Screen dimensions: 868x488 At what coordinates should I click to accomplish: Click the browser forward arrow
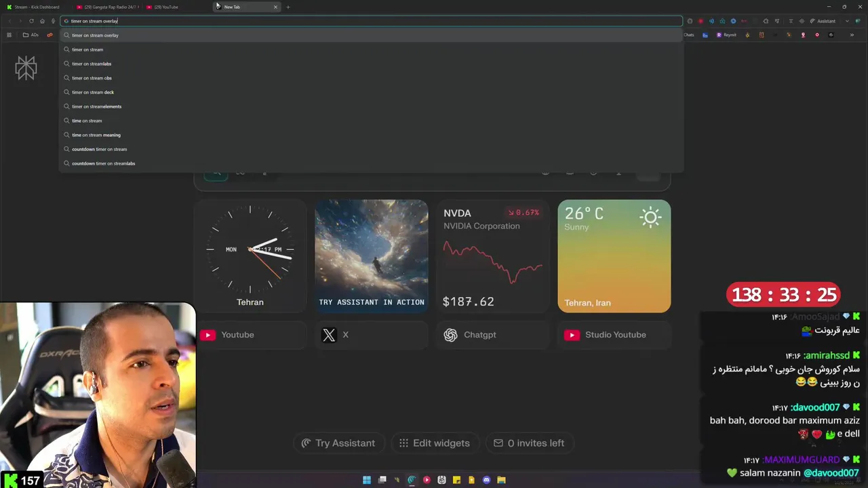20,21
